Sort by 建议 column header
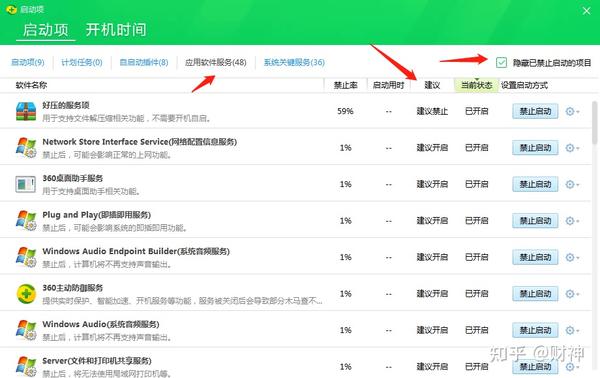Screen dimensions: 600x378 tap(432, 85)
